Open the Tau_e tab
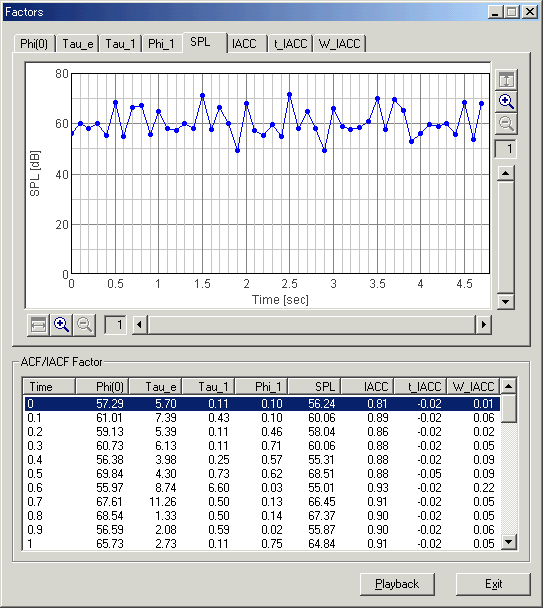This screenshot has height=608, width=543. tap(77, 44)
